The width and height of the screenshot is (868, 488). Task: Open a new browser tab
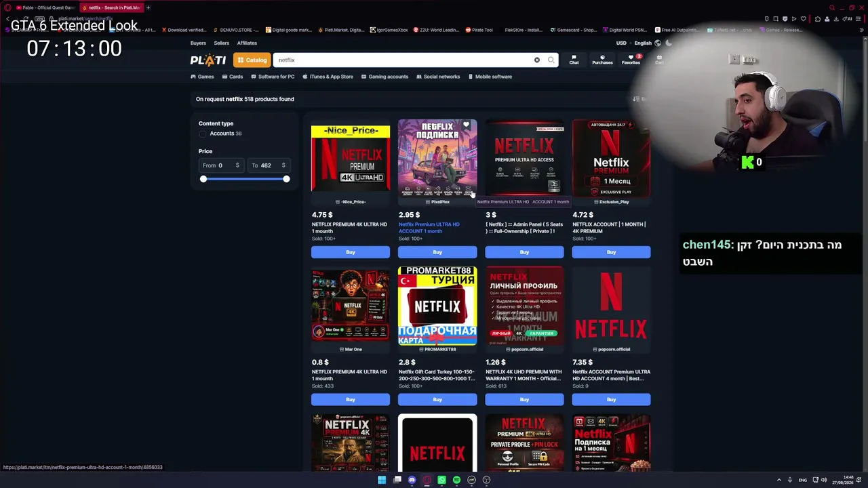pos(148,7)
